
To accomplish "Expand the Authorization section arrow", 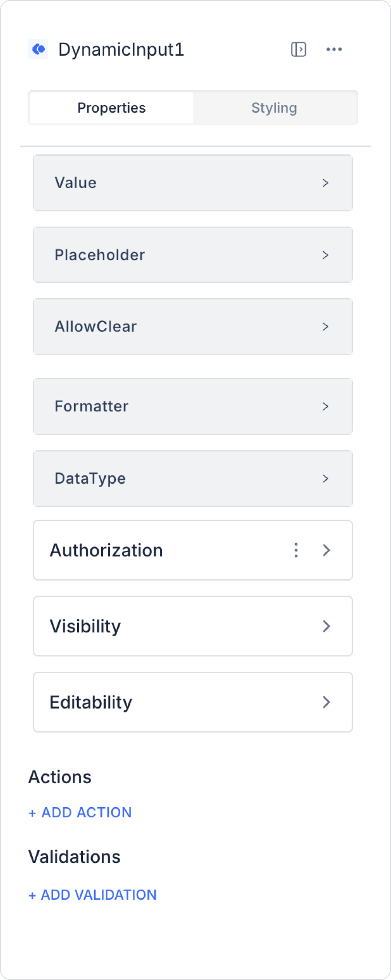I will pos(327,550).
